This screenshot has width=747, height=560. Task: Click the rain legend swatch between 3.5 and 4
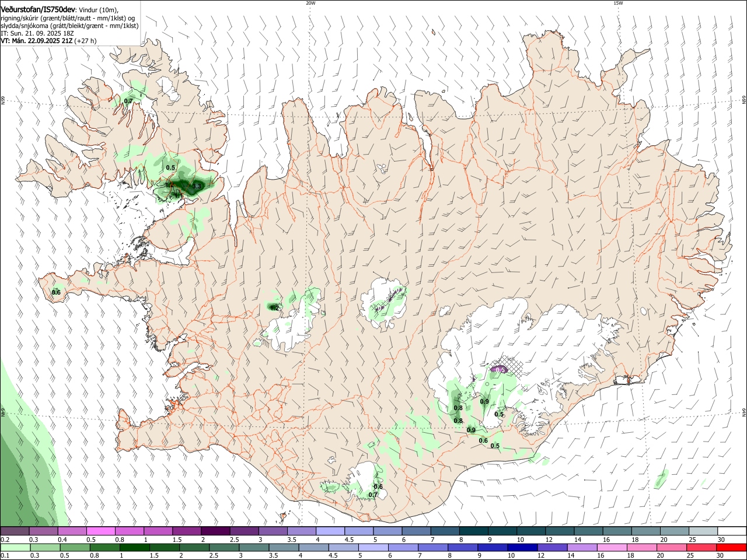(x=283, y=547)
